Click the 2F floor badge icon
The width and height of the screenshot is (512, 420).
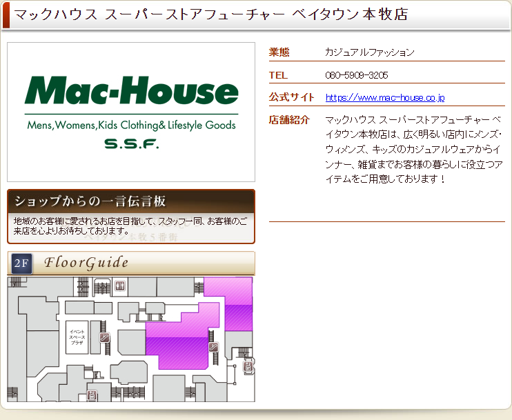(21, 263)
